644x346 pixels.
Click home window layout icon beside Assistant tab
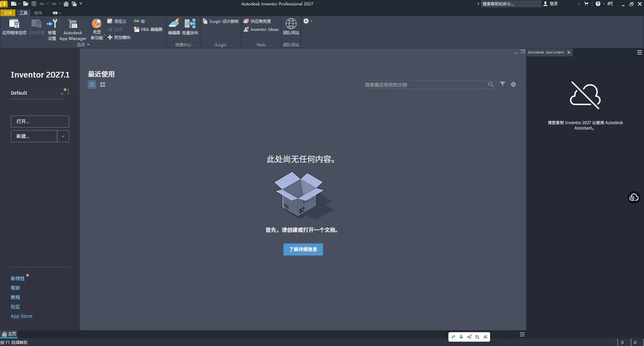coord(523,52)
